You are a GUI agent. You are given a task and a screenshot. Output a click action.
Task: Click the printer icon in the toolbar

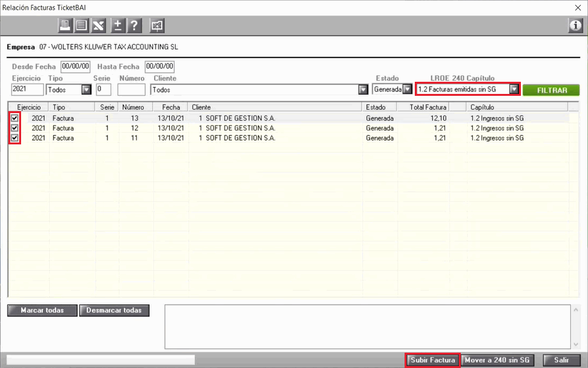[x=65, y=26]
